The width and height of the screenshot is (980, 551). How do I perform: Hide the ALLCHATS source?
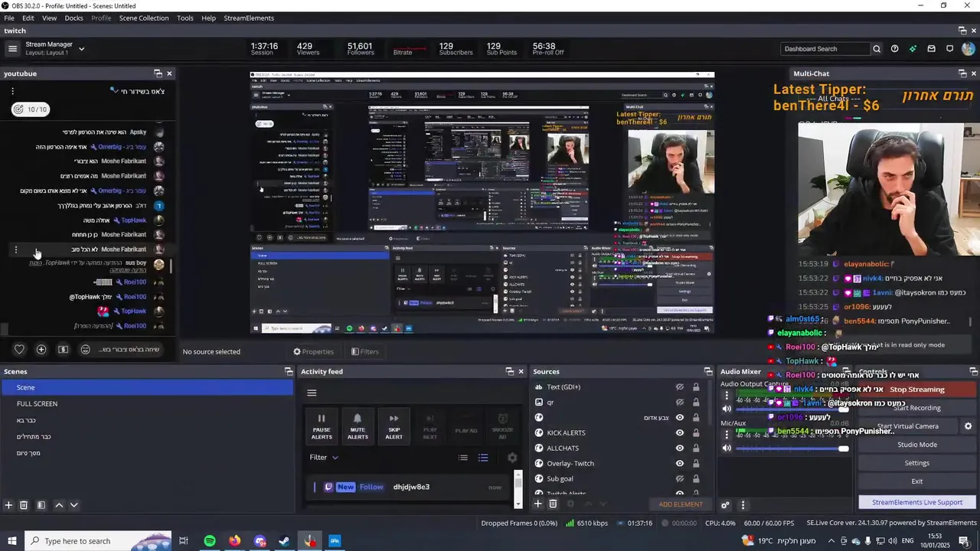click(679, 448)
